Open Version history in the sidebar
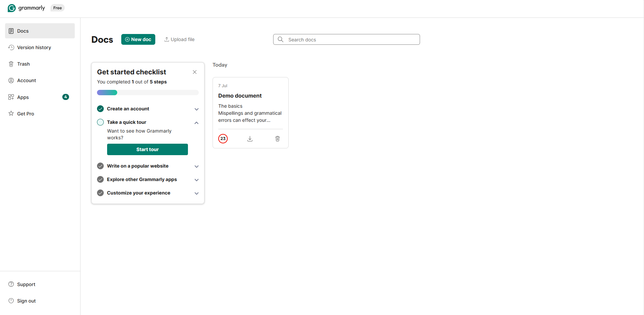The width and height of the screenshot is (644, 315). click(x=40, y=47)
